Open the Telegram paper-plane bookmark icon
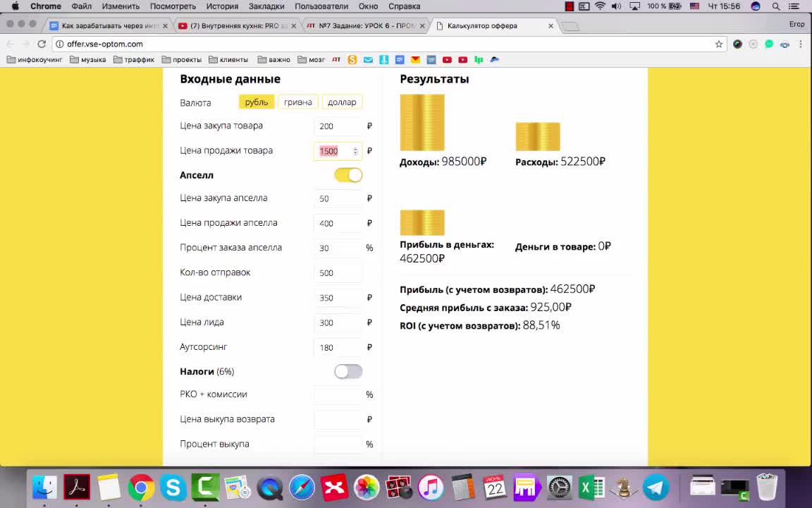The height and width of the screenshot is (508, 812). (x=494, y=59)
